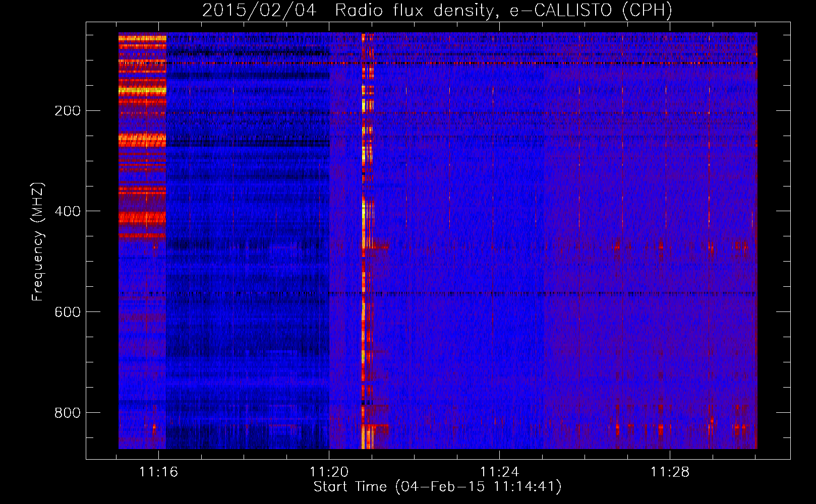Image resolution: width=816 pixels, height=504 pixels.
Task: Select the 'Frequency (MHZ)' axis label
Action: (x=38, y=241)
